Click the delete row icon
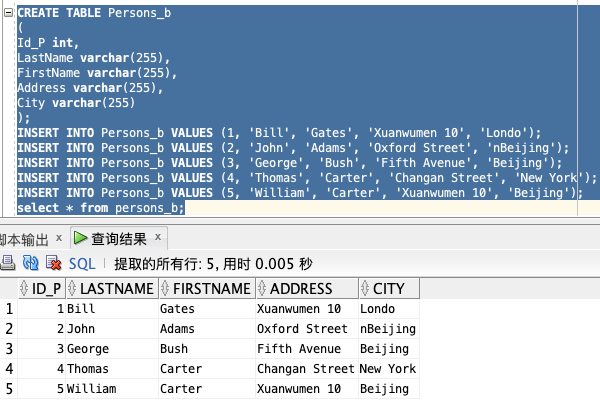Image resolution: width=600 pixels, height=406 pixels. point(54,263)
